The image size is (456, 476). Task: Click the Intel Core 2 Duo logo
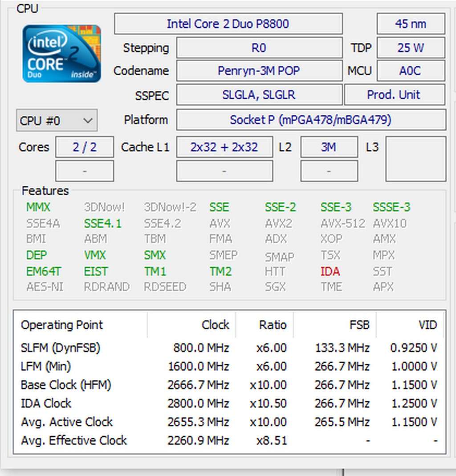[x=61, y=53]
